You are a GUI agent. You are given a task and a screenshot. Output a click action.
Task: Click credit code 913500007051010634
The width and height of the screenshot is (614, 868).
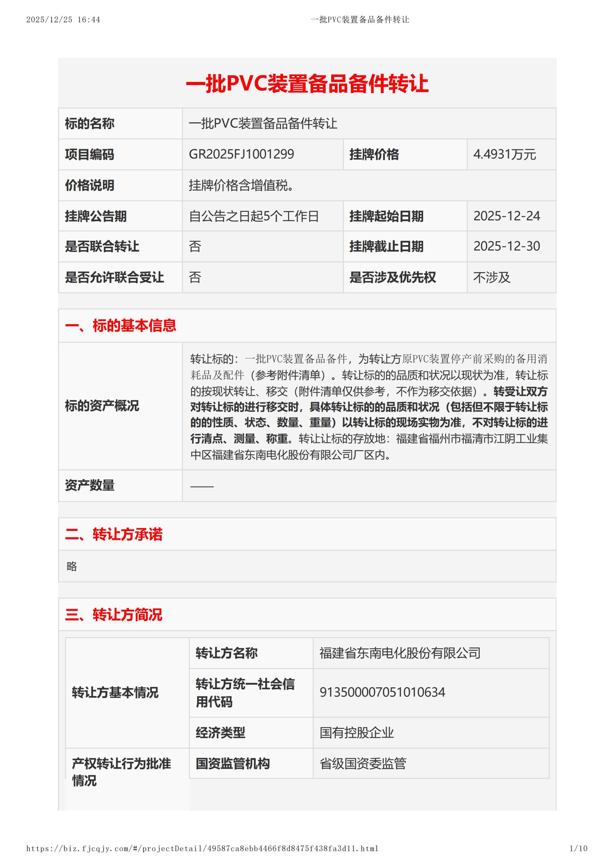point(382,694)
